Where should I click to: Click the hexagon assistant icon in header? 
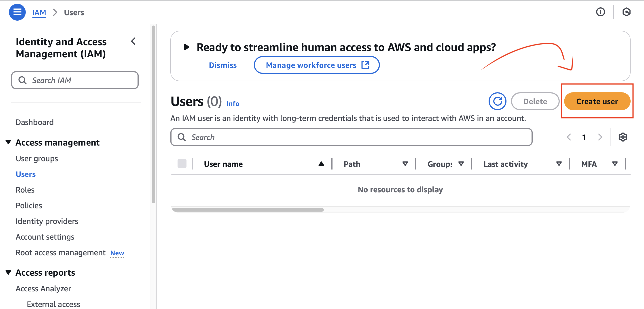pos(626,12)
